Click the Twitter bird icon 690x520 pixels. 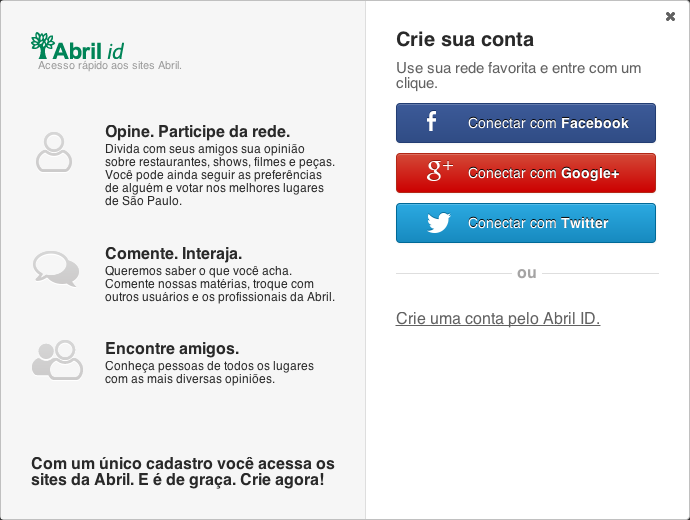(x=439, y=223)
